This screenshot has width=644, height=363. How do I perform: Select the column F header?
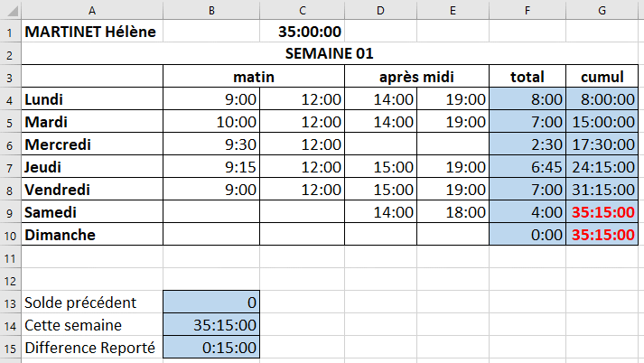[527, 10]
